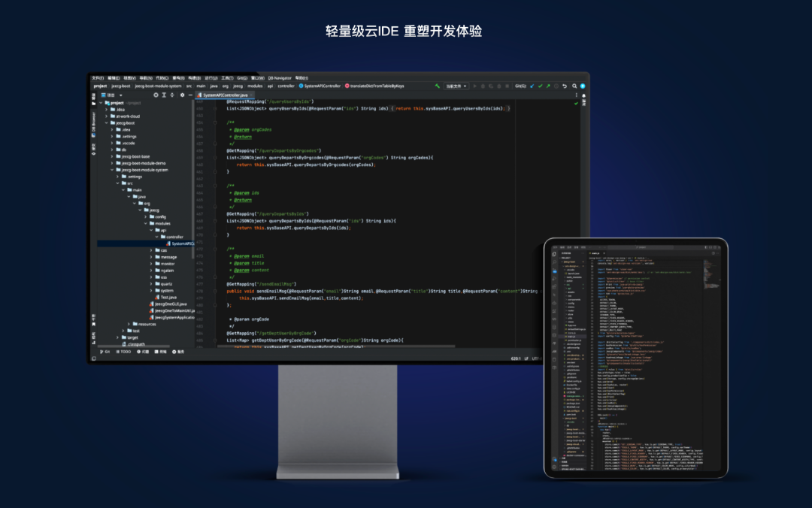This screenshot has width=812, height=508.
Task: Click the round blue avatar icon
Action: 583,86
